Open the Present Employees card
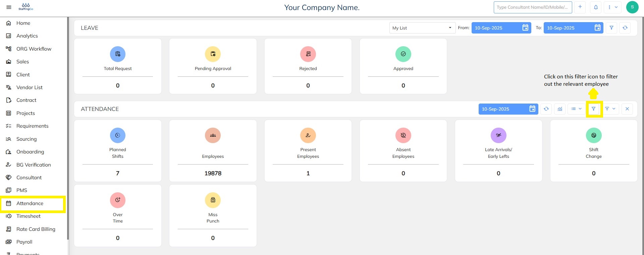The width and height of the screenshot is (644, 255). pos(308,151)
